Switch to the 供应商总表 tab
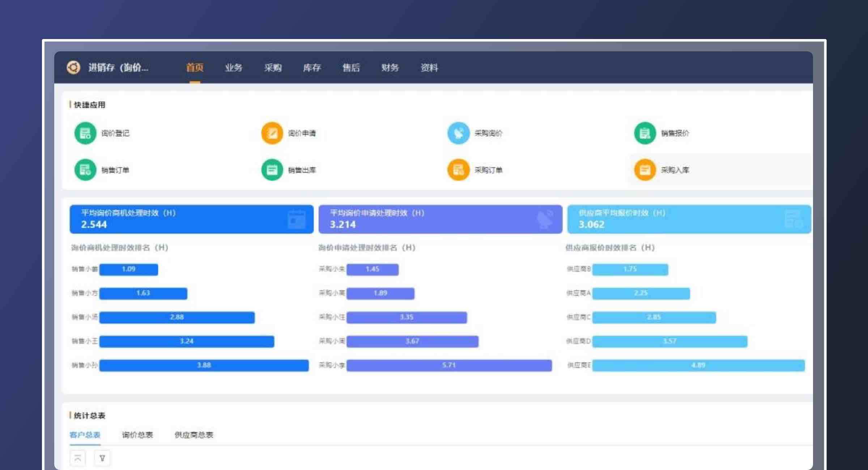The width and height of the screenshot is (868, 470). tap(194, 435)
